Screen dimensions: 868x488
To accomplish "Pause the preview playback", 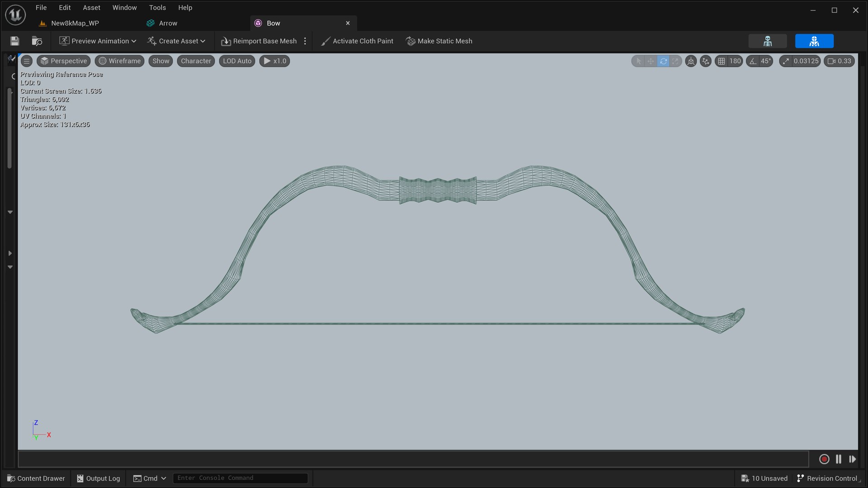I will (x=839, y=459).
